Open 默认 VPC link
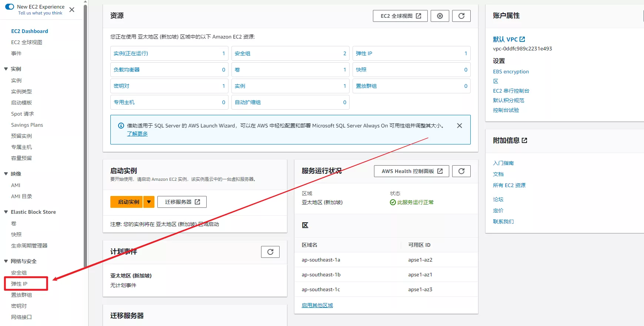 tap(509, 39)
